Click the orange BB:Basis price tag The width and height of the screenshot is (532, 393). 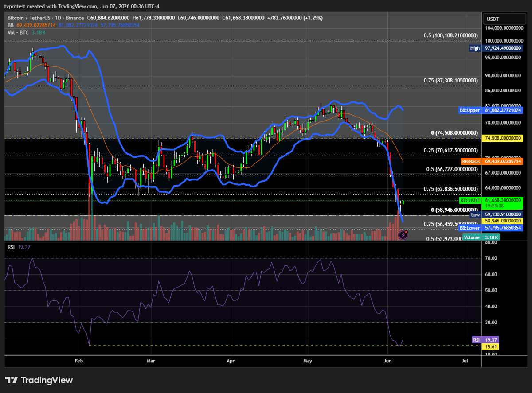(492, 161)
